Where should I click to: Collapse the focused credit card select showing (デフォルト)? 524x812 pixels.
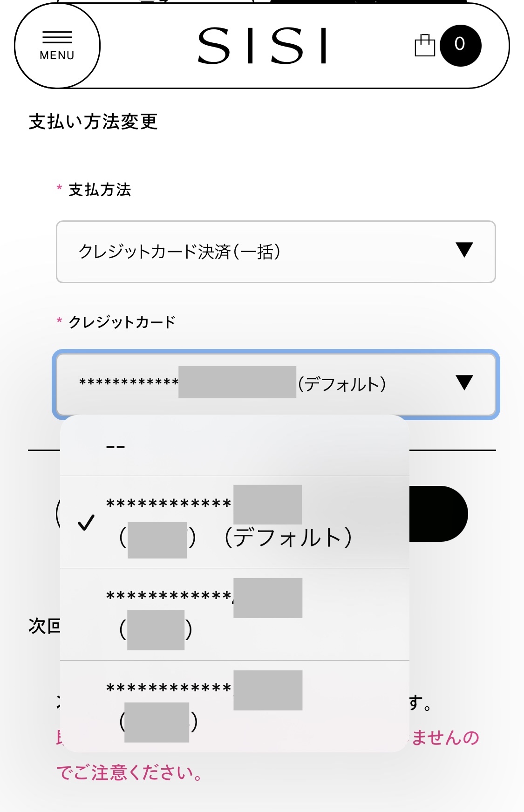(x=276, y=384)
